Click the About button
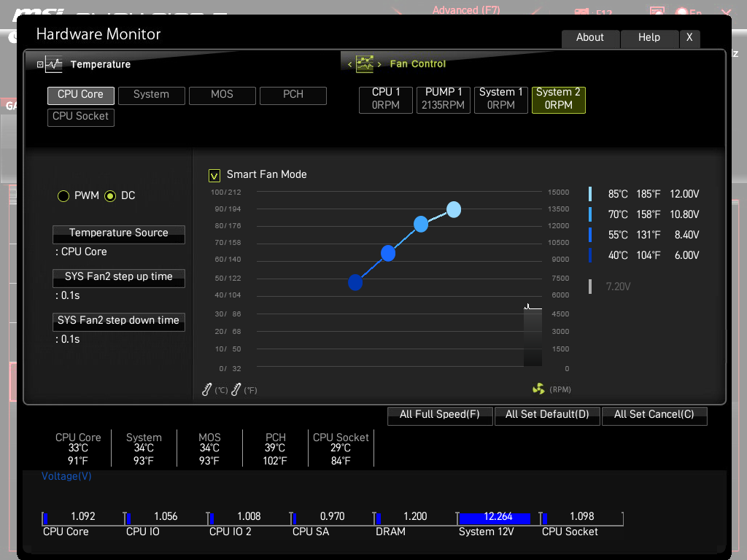 point(590,38)
